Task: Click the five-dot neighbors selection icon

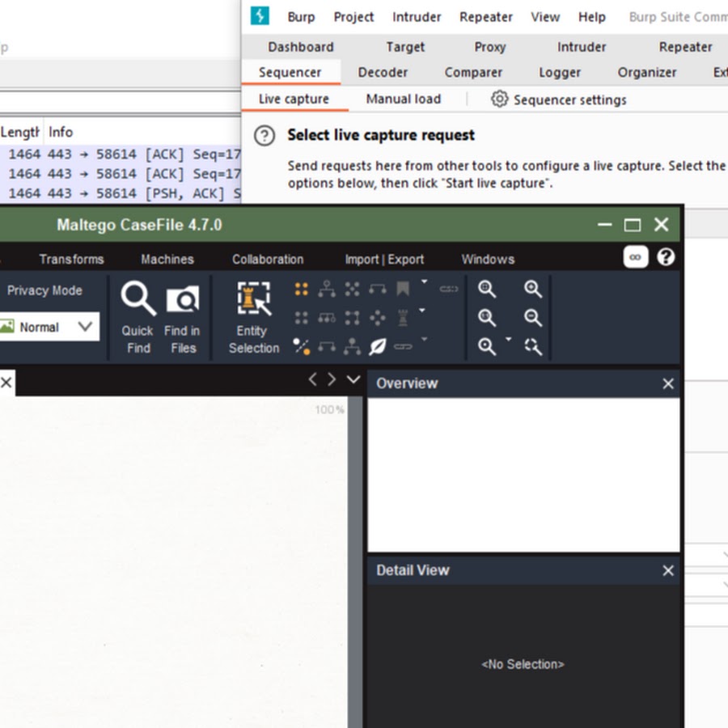Action: click(x=353, y=290)
